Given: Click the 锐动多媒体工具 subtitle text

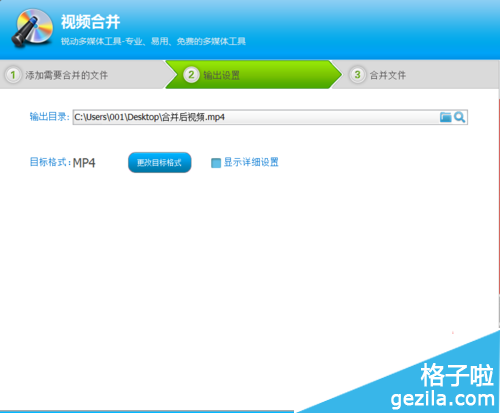Looking at the screenshot, I should point(153,41).
